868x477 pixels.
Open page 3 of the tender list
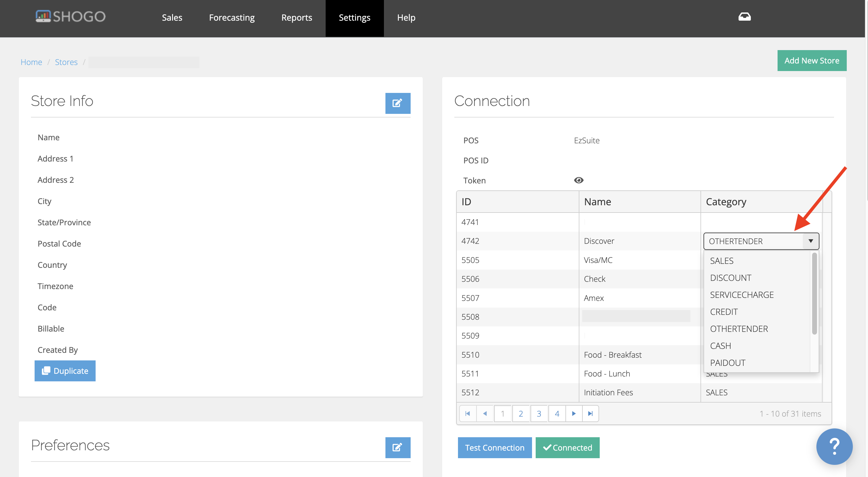(539, 413)
